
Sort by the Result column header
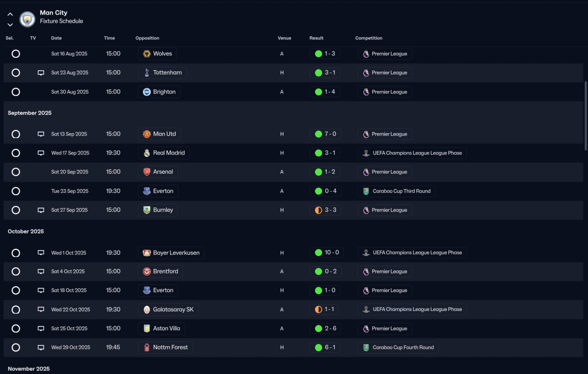(x=317, y=38)
